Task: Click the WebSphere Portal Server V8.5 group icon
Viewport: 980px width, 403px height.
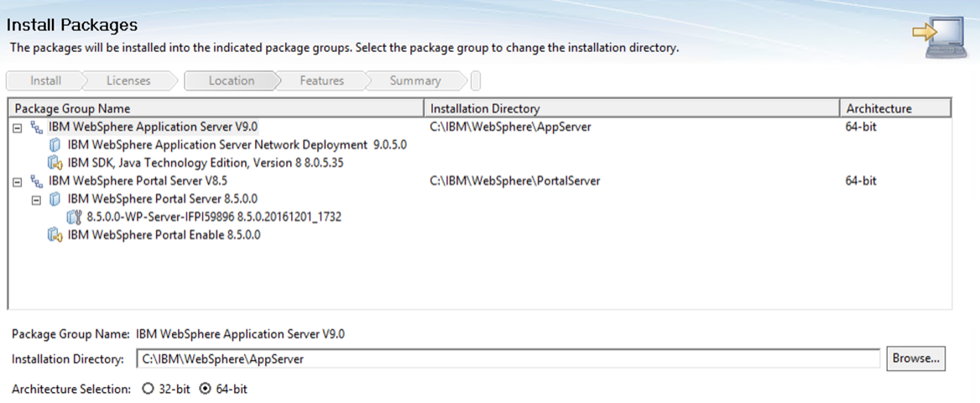Action: [36, 181]
